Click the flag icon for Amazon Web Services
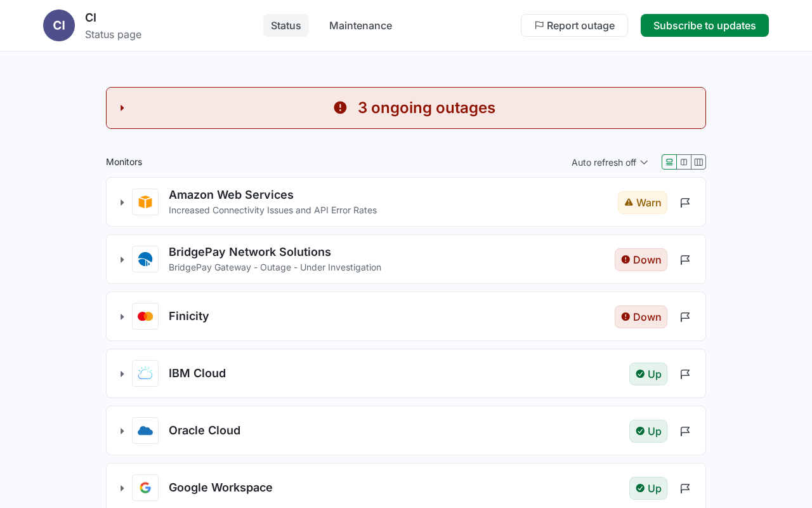Viewport: 812px width, 508px height. (x=685, y=203)
